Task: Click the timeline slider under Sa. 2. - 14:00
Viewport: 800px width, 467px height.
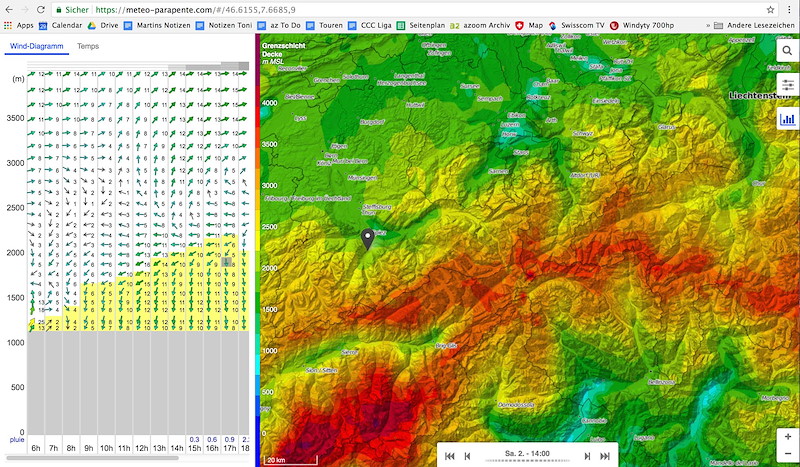Action: tap(528, 461)
